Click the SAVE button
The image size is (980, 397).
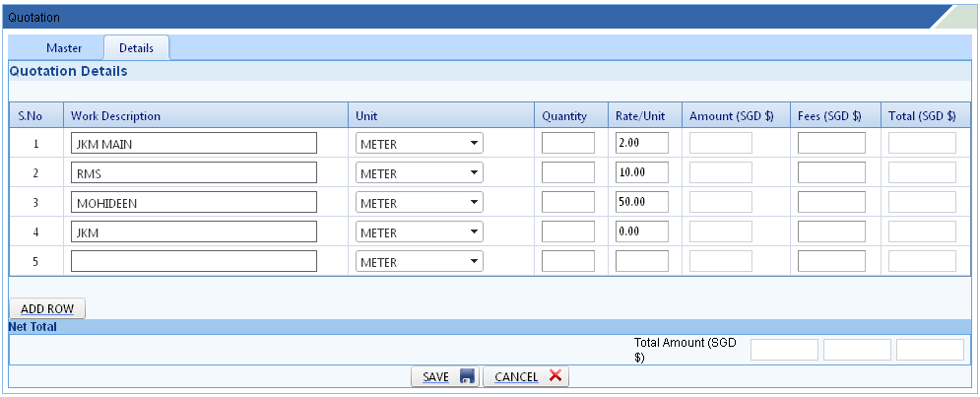(445, 376)
